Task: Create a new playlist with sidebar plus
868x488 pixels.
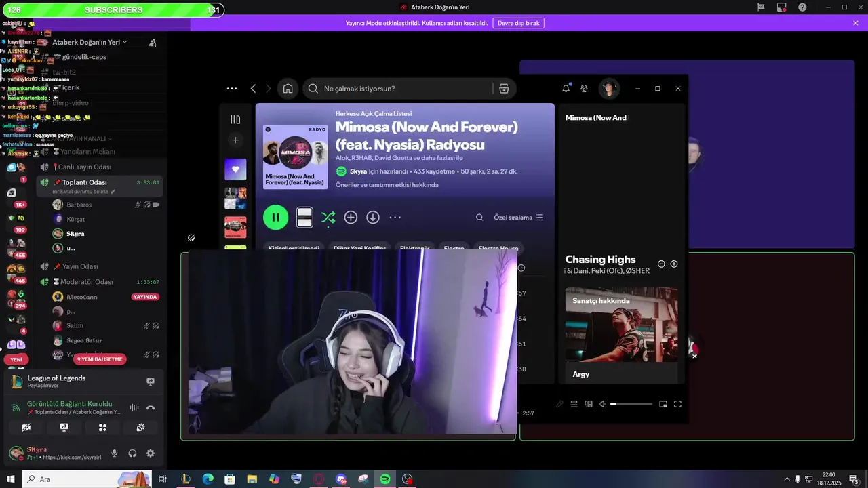Action: 235,140
